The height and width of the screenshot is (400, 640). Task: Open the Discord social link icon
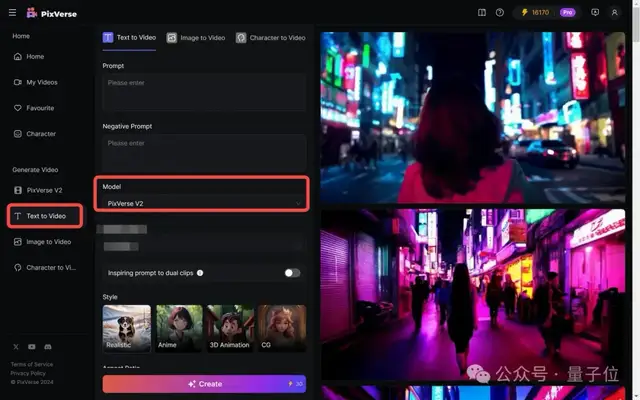click(x=46, y=346)
